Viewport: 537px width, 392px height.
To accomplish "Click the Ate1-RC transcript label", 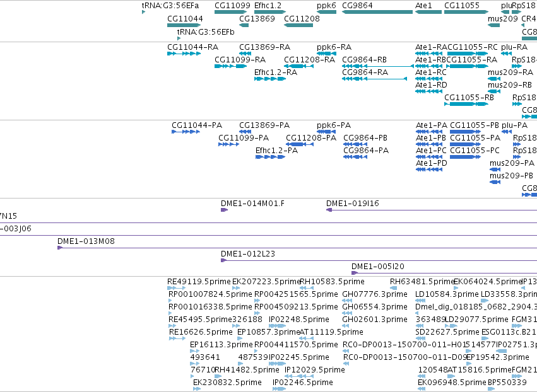I will coord(431,72).
